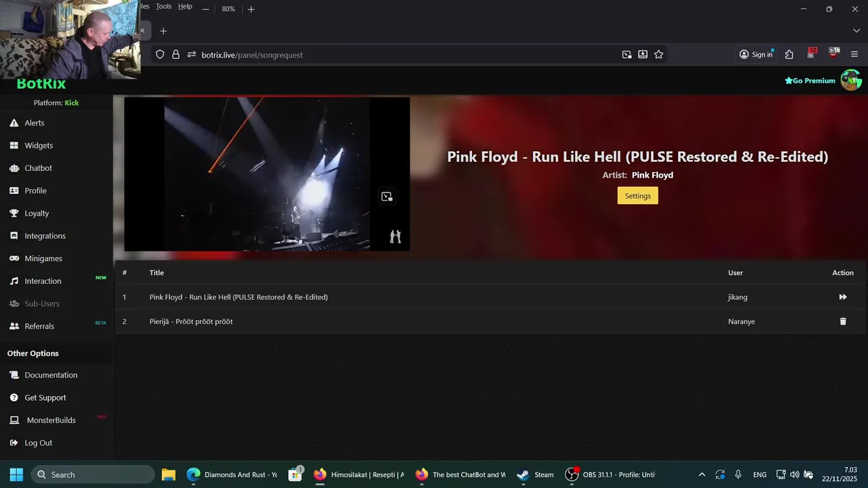Bookmark the page with star icon
Screen dimensions: 868x488
pos(658,55)
